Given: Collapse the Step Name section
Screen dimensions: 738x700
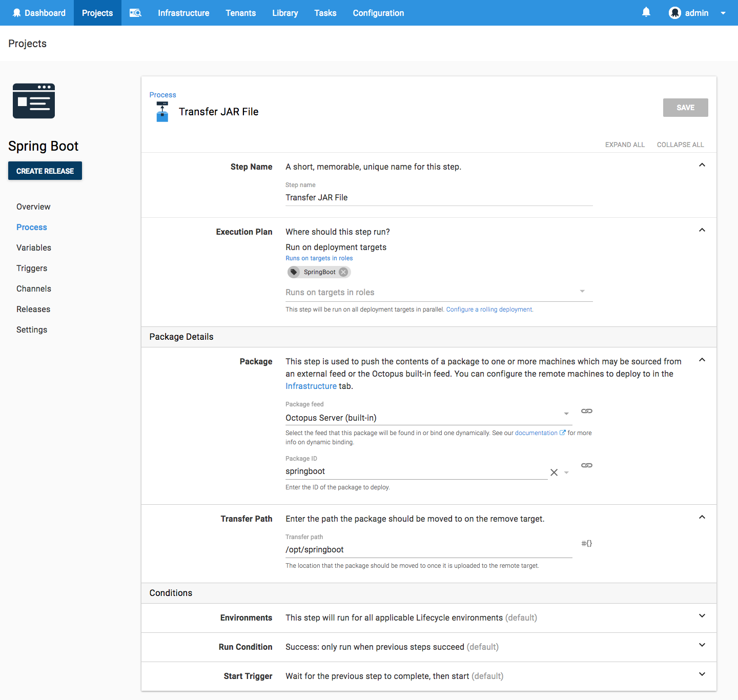Looking at the screenshot, I should 702,165.
